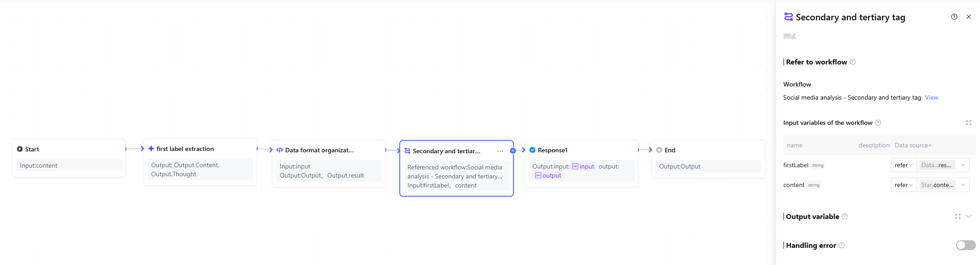Close the Secondary and tertiary tag panel
Image resolution: width=980 pixels, height=265 pixels.
[x=969, y=17]
